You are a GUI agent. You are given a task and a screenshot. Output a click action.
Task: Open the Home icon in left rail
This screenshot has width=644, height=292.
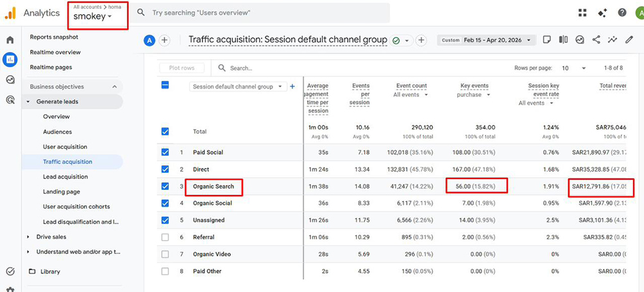point(10,40)
